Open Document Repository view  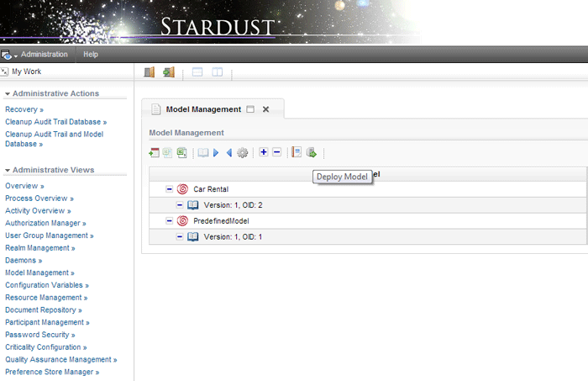(x=44, y=310)
